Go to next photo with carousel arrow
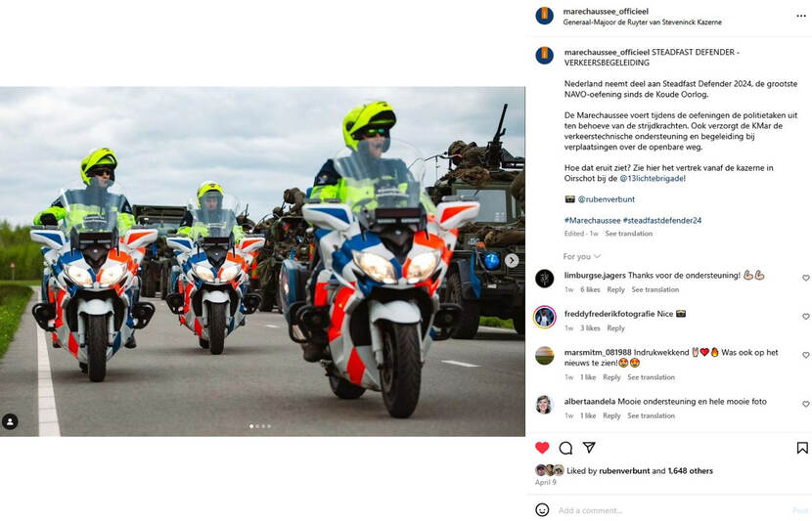This screenshot has height=521, width=812. click(x=512, y=260)
